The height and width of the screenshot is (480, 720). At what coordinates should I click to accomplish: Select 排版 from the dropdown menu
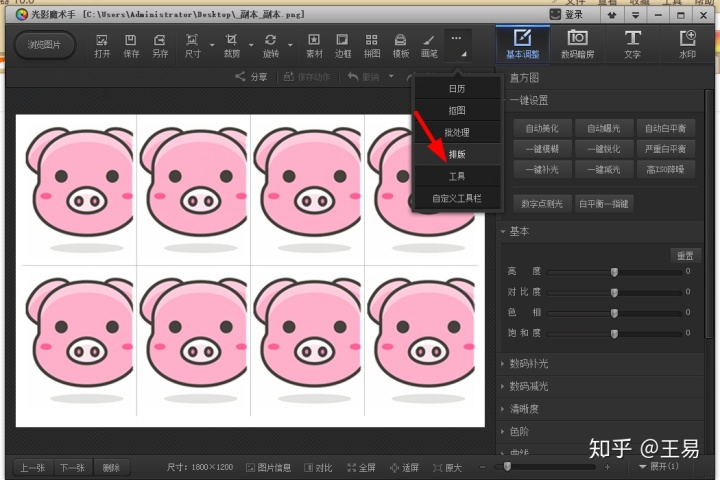click(457, 154)
